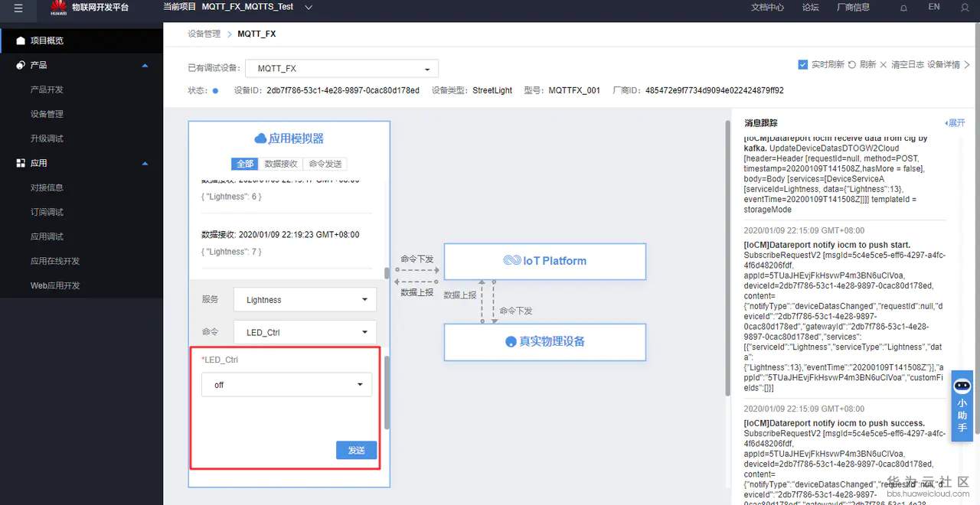
Task: Click the 真实物理设备 box
Action: (545, 342)
